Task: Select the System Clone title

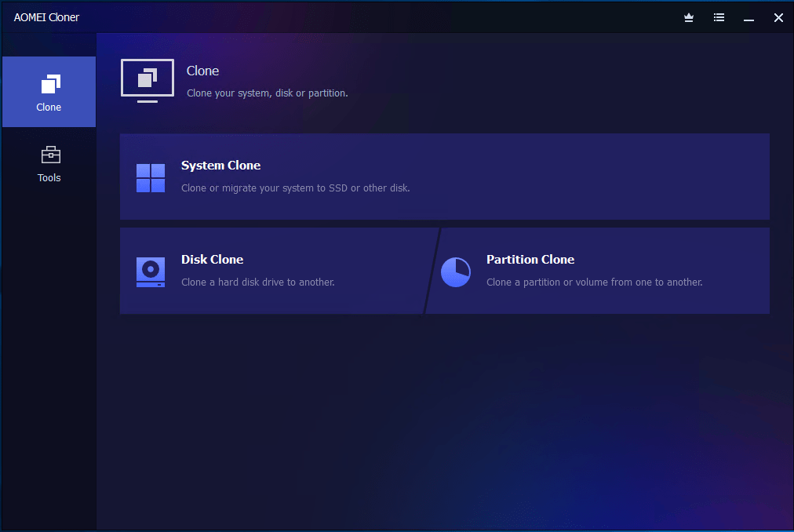Action: pyautogui.click(x=220, y=166)
